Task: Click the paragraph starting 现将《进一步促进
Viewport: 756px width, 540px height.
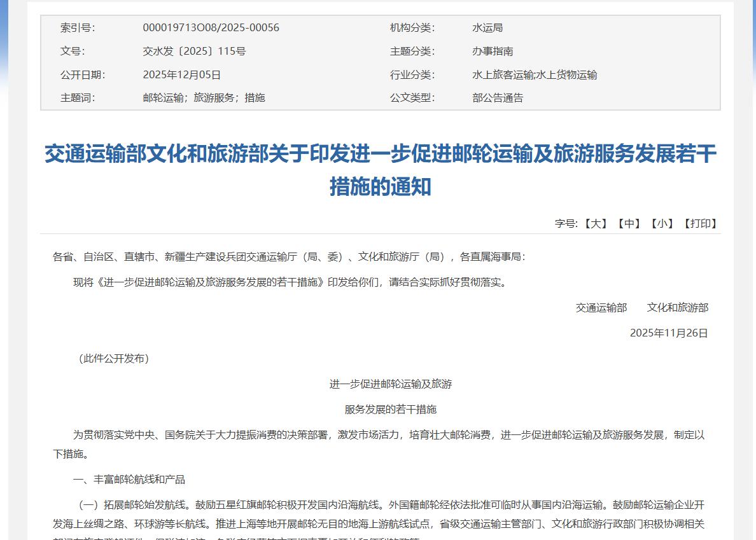Action: pyautogui.click(x=290, y=282)
